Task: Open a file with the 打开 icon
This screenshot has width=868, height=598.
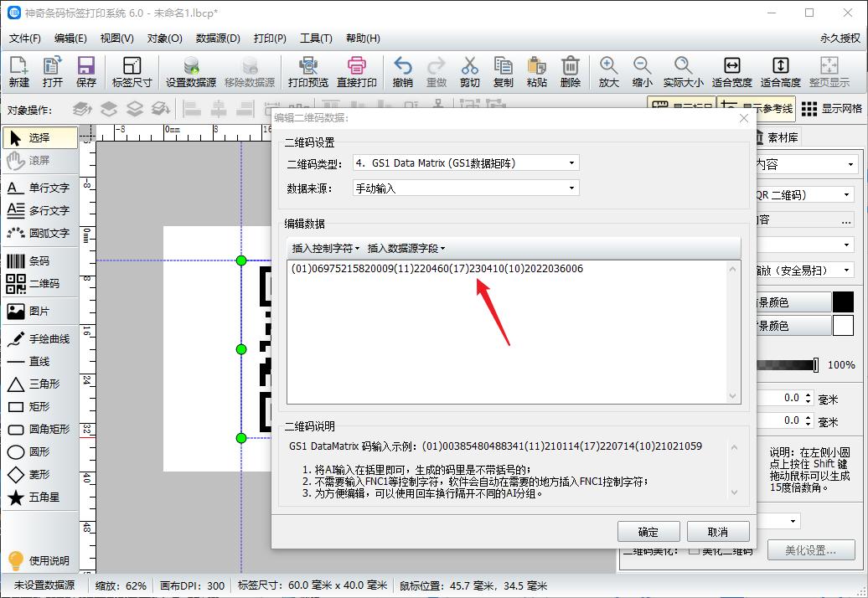Action: 52,72
